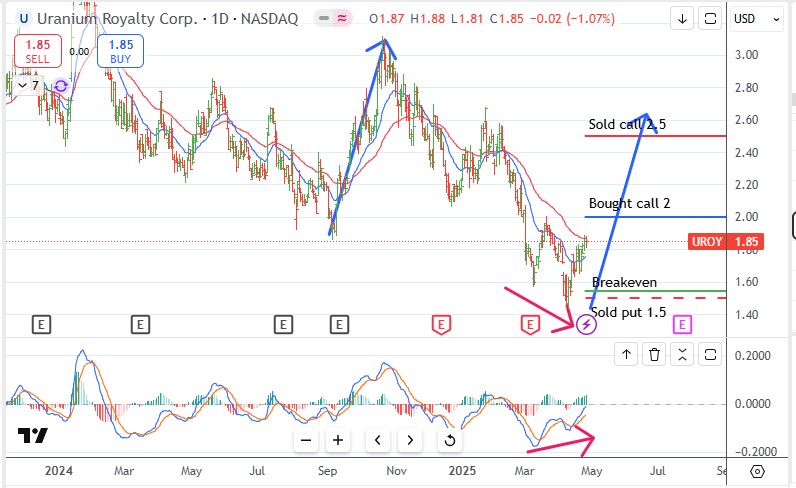Delete the indicator pane with trash icon

tap(654, 354)
